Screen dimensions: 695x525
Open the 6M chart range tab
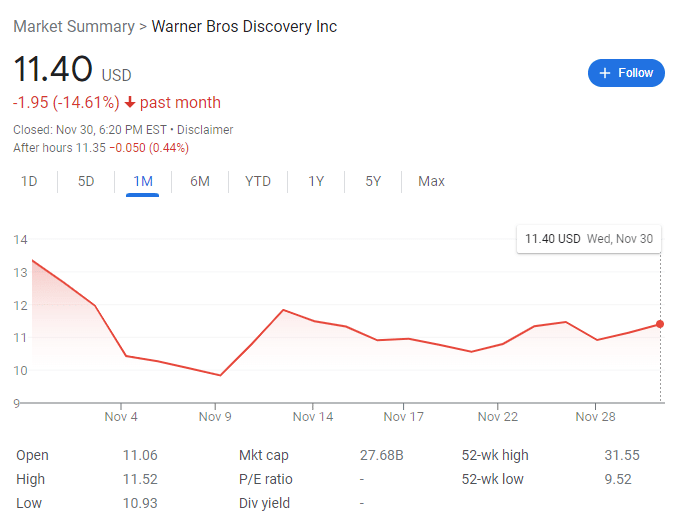(200, 181)
